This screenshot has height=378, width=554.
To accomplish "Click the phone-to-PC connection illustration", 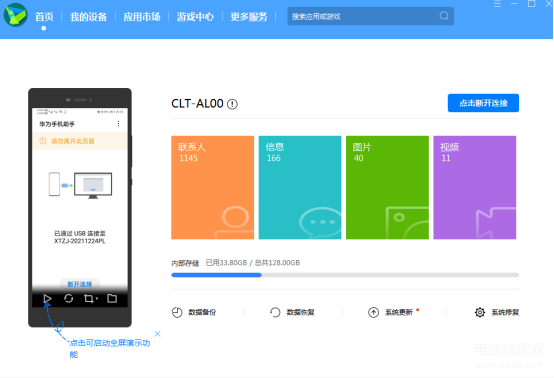I will (x=80, y=185).
